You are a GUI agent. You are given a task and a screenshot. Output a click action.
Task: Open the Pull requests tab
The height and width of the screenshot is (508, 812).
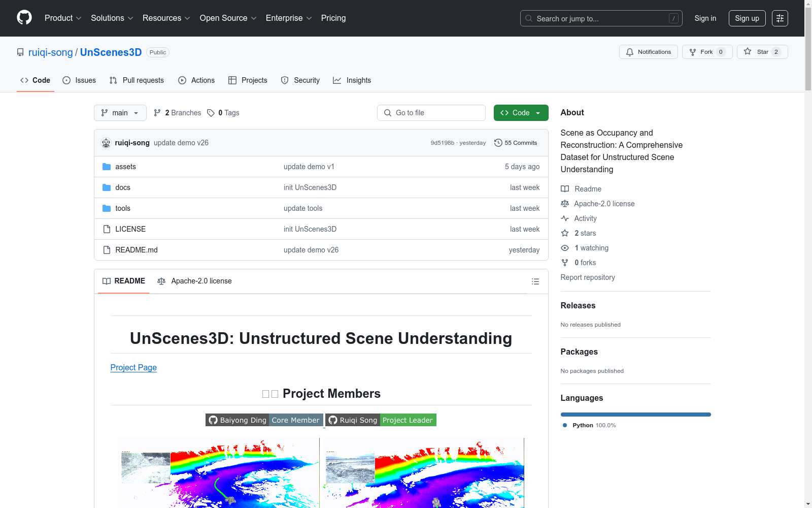(137, 80)
